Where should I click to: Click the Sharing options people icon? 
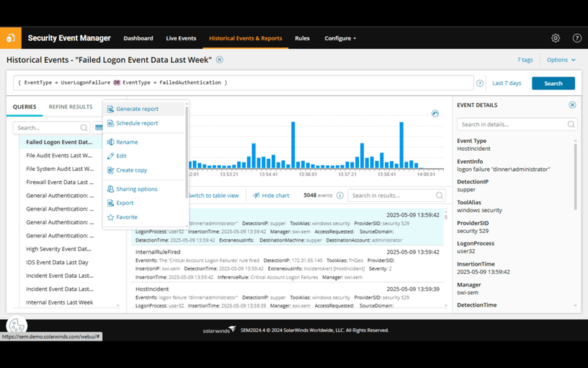coord(110,189)
